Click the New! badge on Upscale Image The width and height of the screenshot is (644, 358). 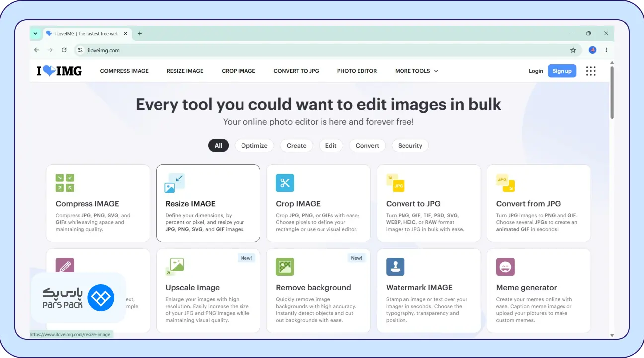pyautogui.click(x=246, y=258)
